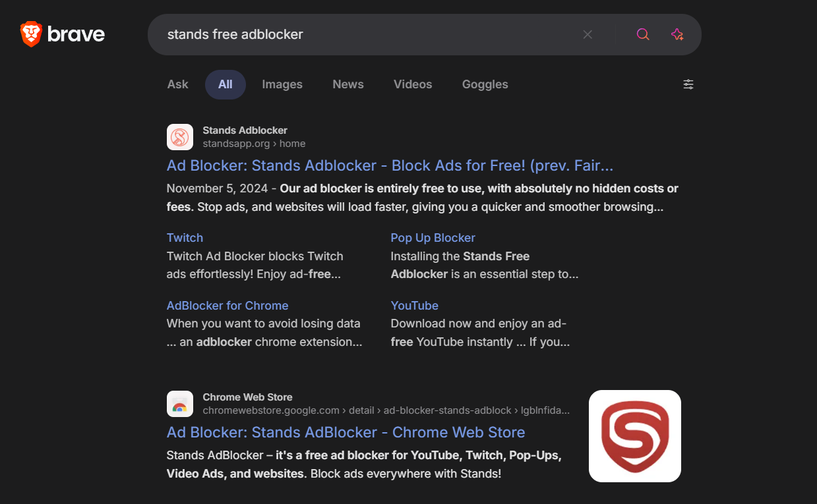This screenshot has height=504, width=817.
Task: Click the Brave lion logo
Action: [x=31, y=34]
